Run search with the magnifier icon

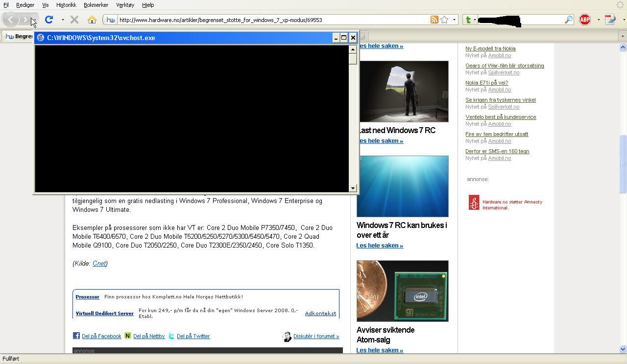click(x=568, y=20)
